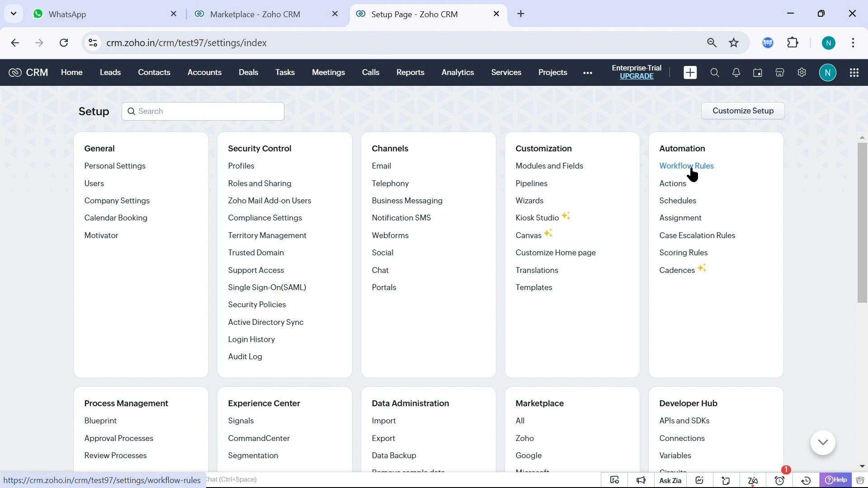This screenshot has height=488, width=868.
Task: Click the browser bookmark star icon
Action: [734, 42]
